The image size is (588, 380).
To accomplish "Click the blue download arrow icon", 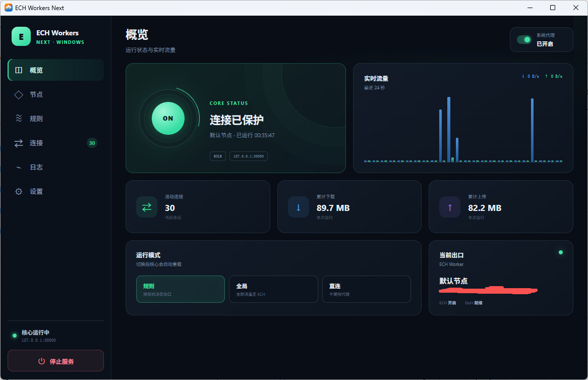I will (299, 207).
